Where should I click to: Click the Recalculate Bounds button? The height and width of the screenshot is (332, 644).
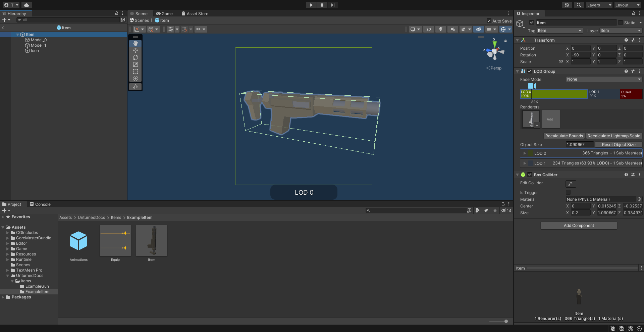click(x=563, y=136)
